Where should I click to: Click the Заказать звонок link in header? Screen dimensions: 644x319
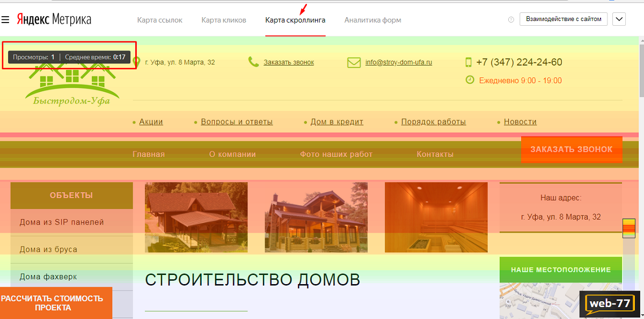pos(289,62)
